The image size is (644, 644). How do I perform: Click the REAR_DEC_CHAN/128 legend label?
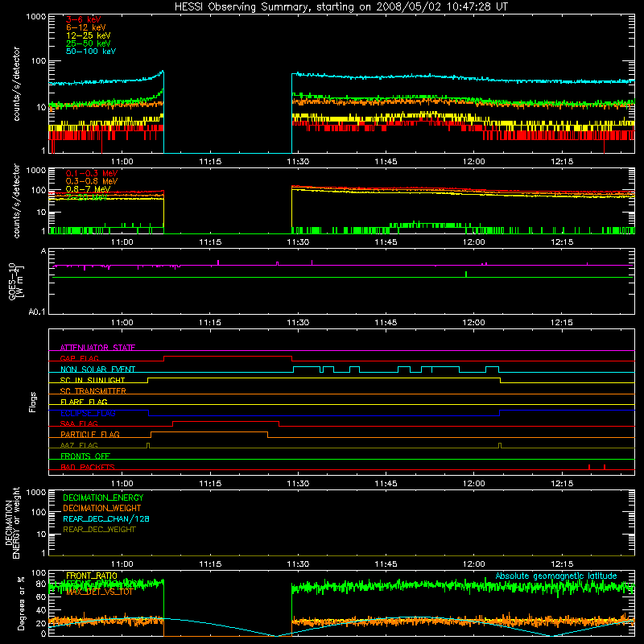tap(106, 519)
